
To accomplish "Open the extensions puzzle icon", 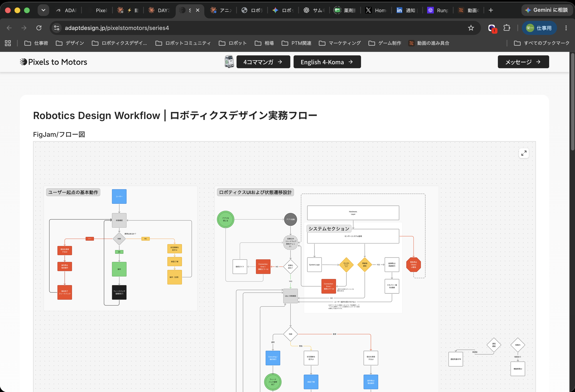I will (x=507, y=28).
